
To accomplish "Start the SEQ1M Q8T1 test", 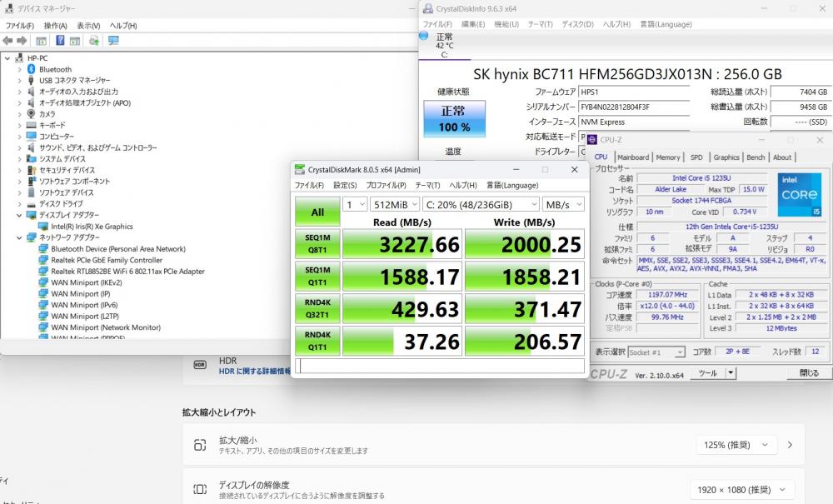I will [x=317, y=244].
